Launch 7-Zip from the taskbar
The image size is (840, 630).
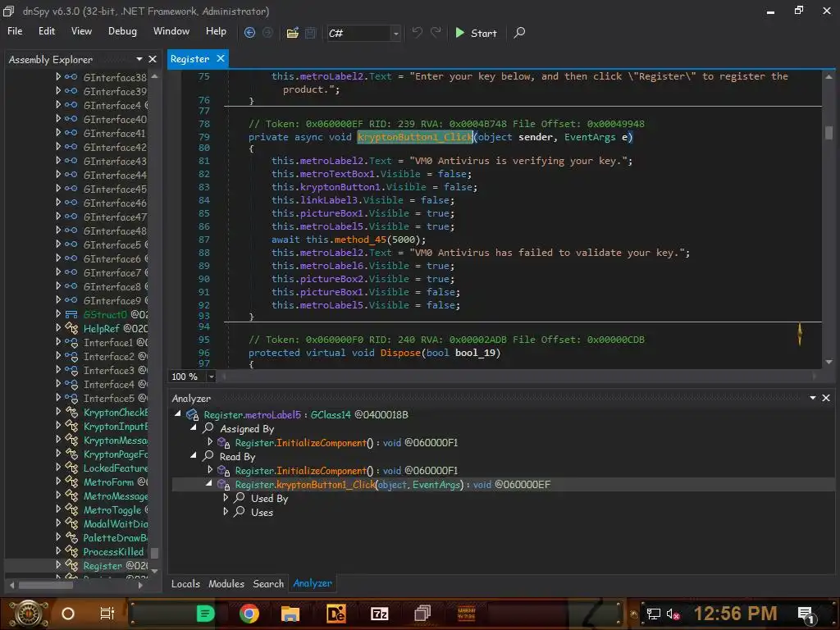pyautogui.click(x=380, y=613)
